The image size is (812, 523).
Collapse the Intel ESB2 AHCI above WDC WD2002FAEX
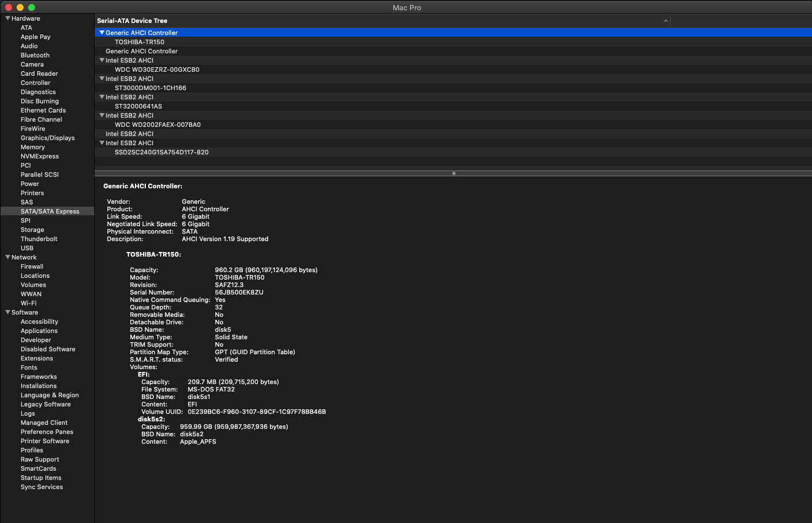coord(102,115)
